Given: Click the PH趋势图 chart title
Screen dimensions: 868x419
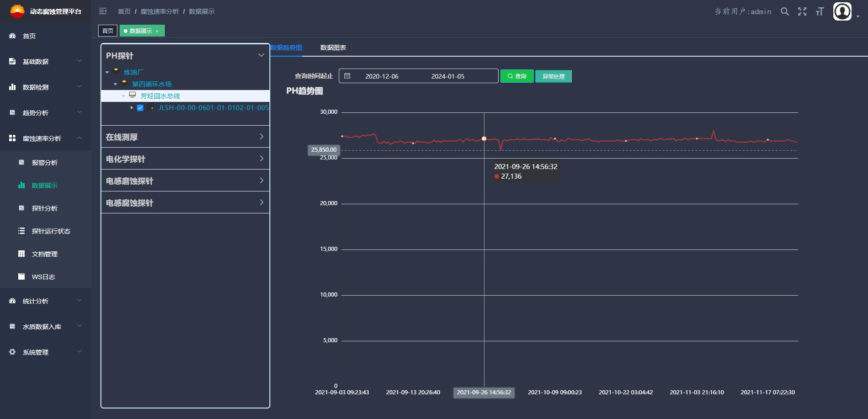Looking at the screenshot, I should click(305, 91).
